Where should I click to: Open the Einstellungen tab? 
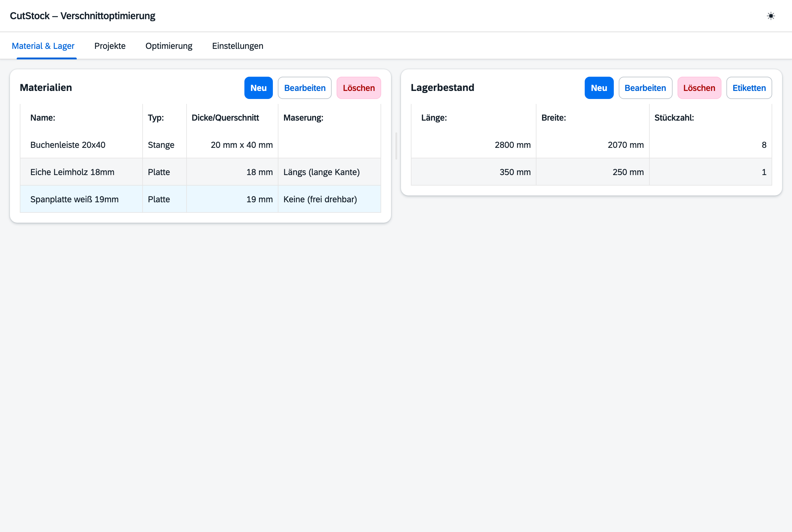(238, 46)
